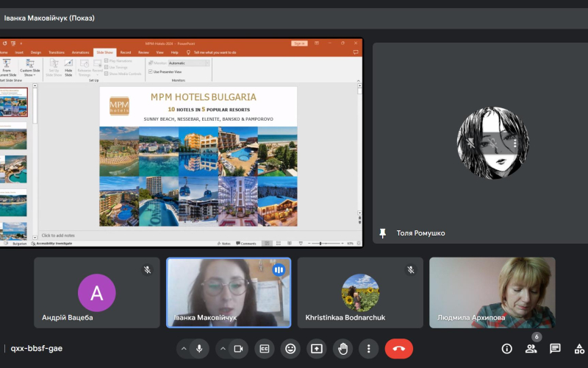Show the participants list
Viewport: 588px width, 368px height.
click(x=531, y=349)
